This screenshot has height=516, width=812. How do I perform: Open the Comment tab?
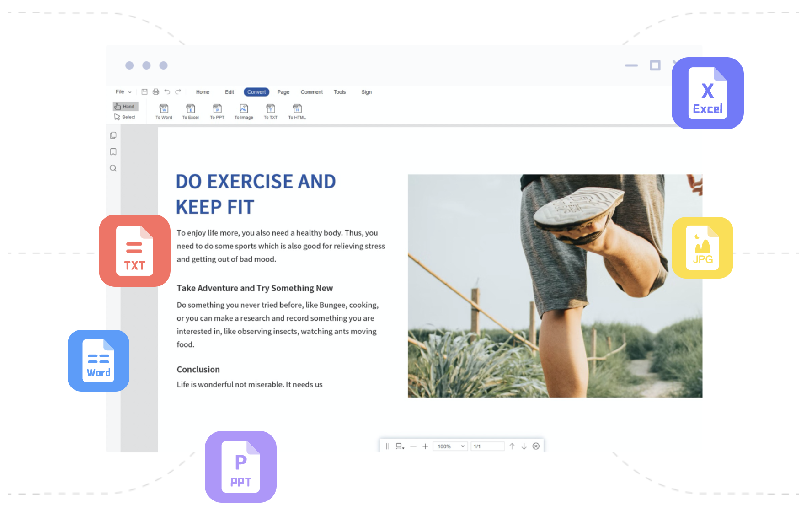point(312,92)
